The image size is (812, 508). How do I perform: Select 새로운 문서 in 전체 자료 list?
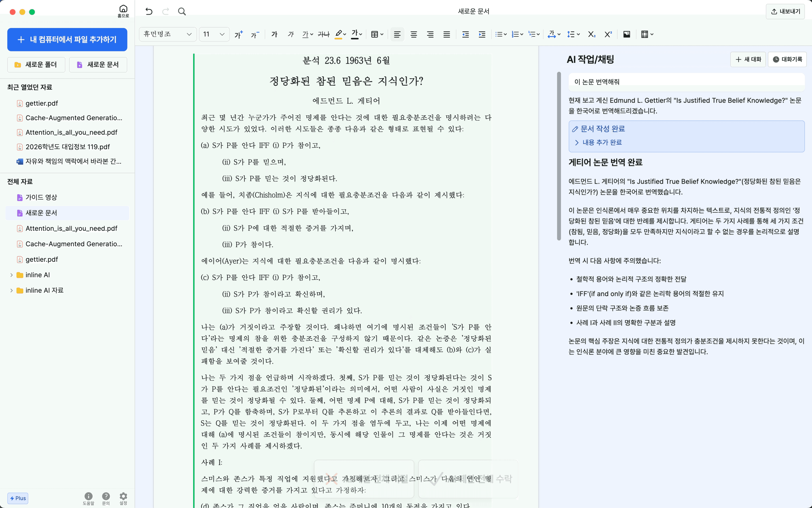tap(67, 213)
